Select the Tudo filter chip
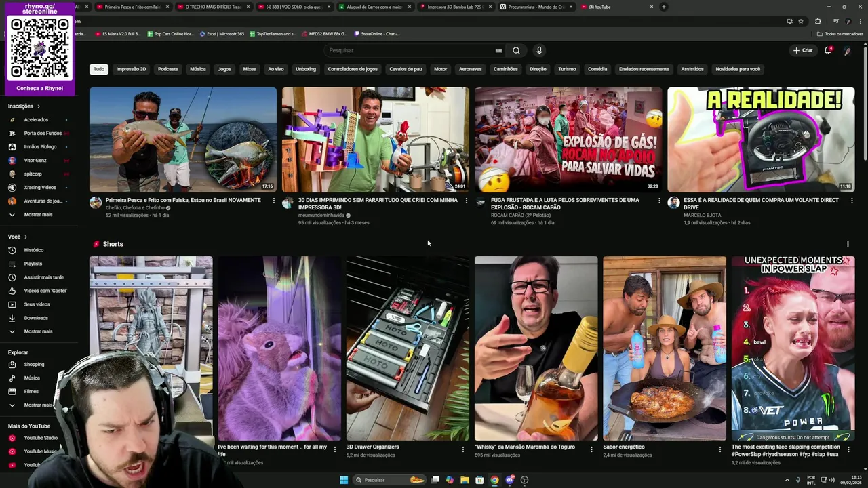 pyautogui.click(x=99, y=69)
